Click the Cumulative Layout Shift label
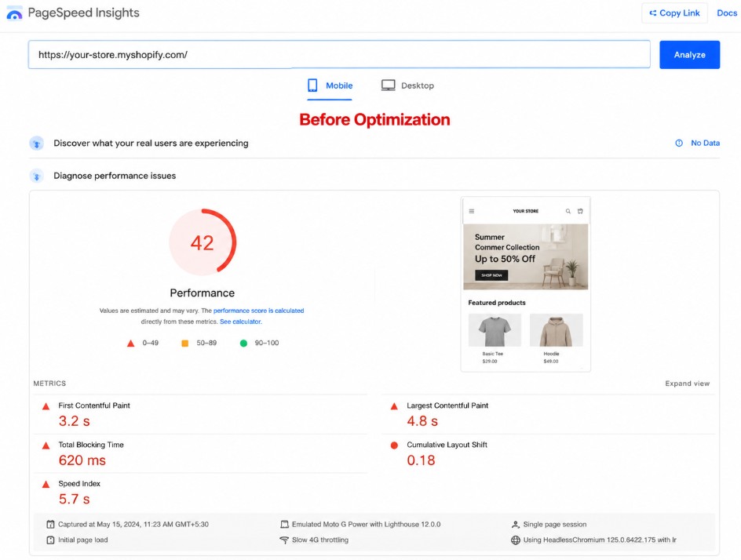 coord(447,445)
